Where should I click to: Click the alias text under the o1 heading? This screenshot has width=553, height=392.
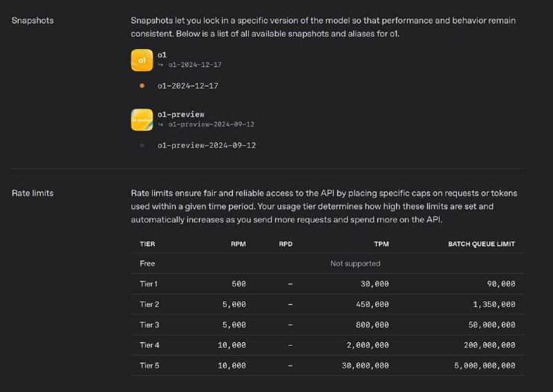[194, 65]
